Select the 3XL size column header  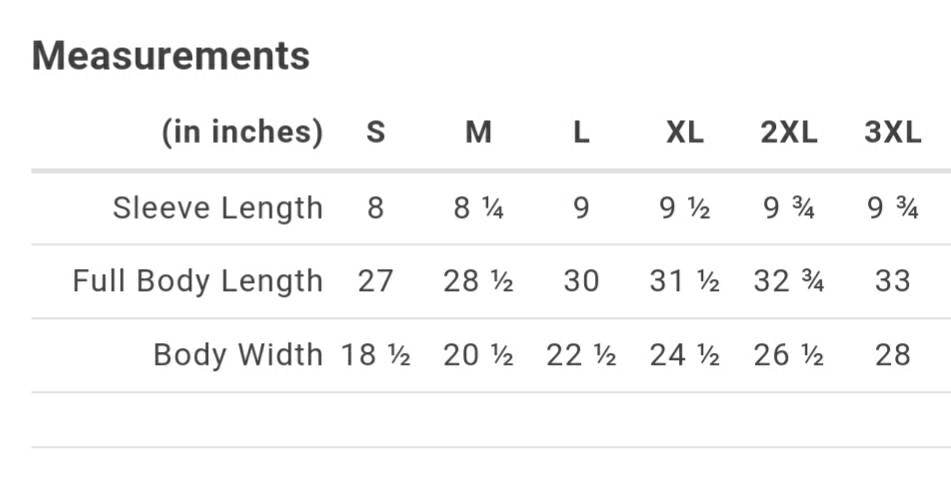point(892,133)
